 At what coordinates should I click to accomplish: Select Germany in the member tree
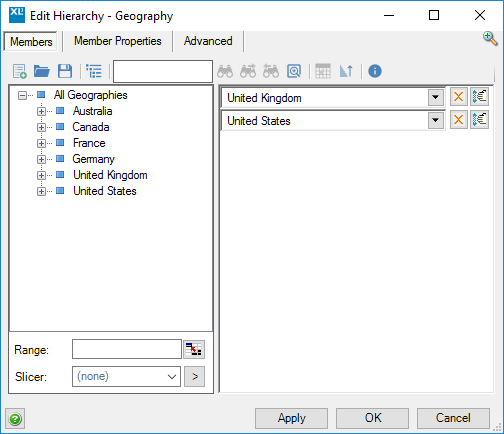click(93, 159)
